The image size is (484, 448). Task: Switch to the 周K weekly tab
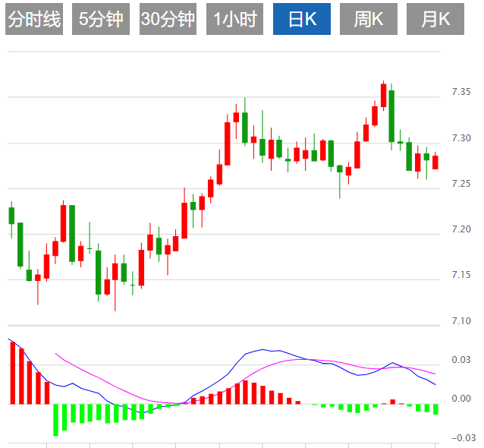pos(369,19)
